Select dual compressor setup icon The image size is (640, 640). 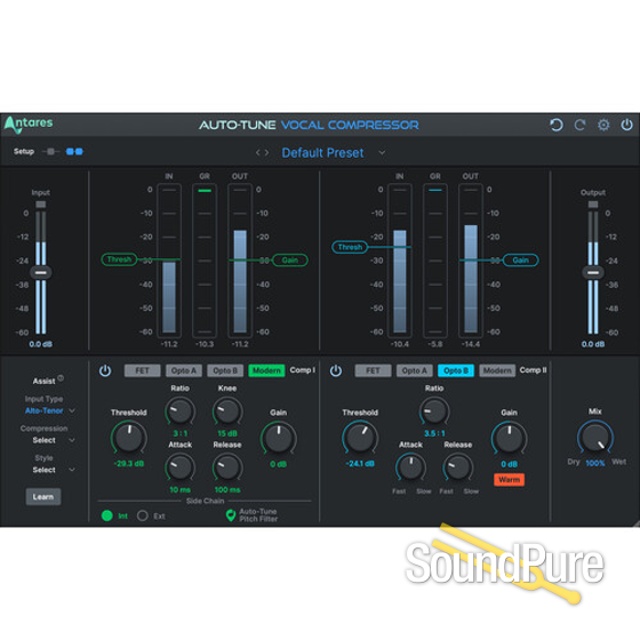pos(74,151)
